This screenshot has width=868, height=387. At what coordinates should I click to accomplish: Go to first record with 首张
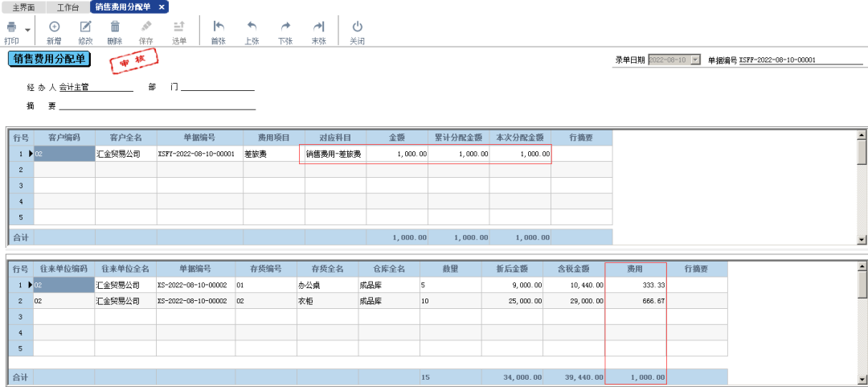(x=218, y=27)
